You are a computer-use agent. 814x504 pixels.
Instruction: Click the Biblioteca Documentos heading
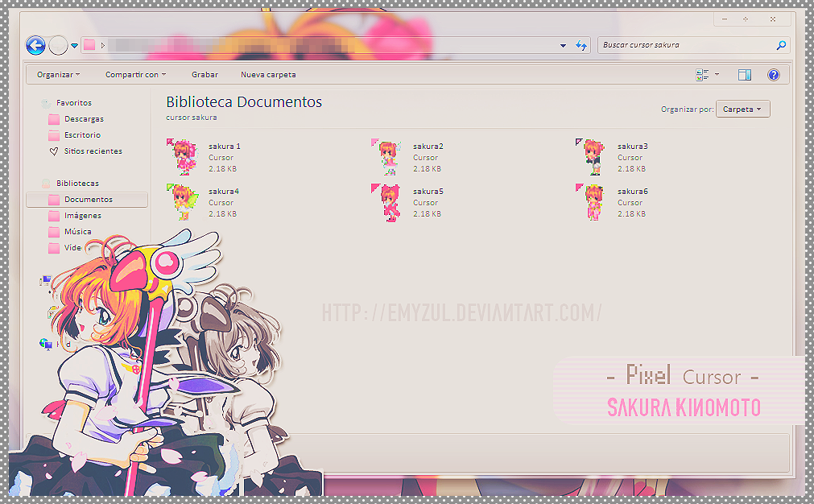point(244,101)
